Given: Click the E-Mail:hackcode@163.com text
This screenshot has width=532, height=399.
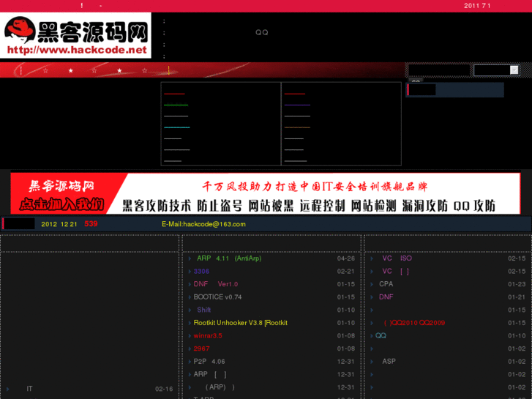Looking at the screenshot, I should point(203,224).
